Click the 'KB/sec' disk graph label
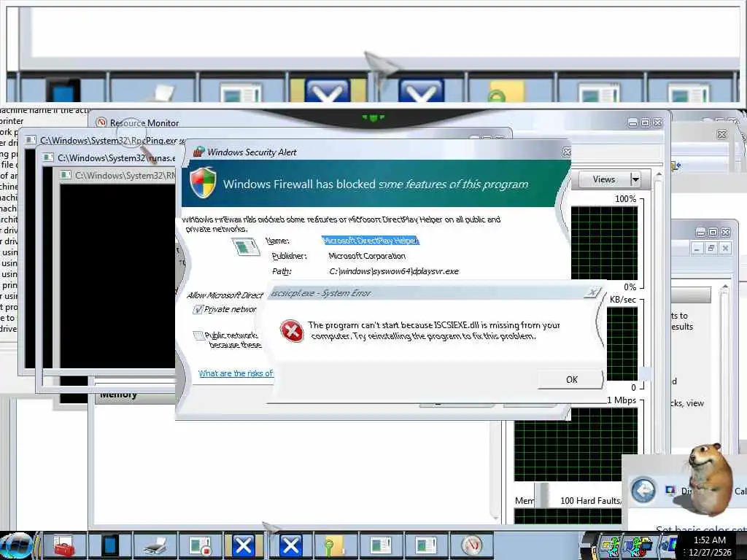Screen dimensions: 747x560 623,300
